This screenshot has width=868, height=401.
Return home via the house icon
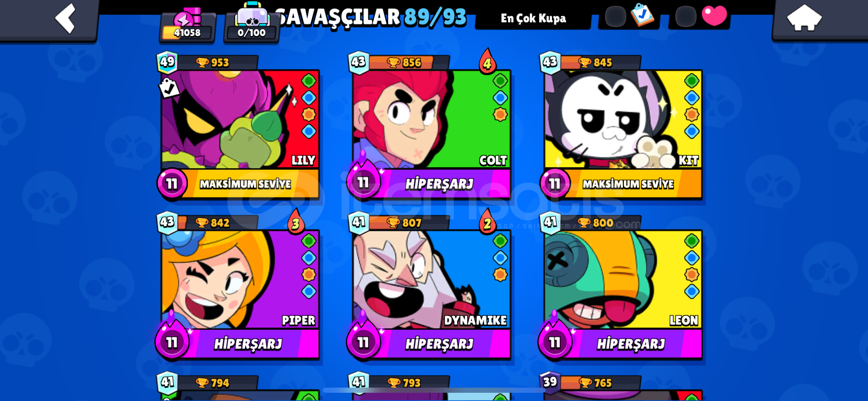tap(804, 18)
